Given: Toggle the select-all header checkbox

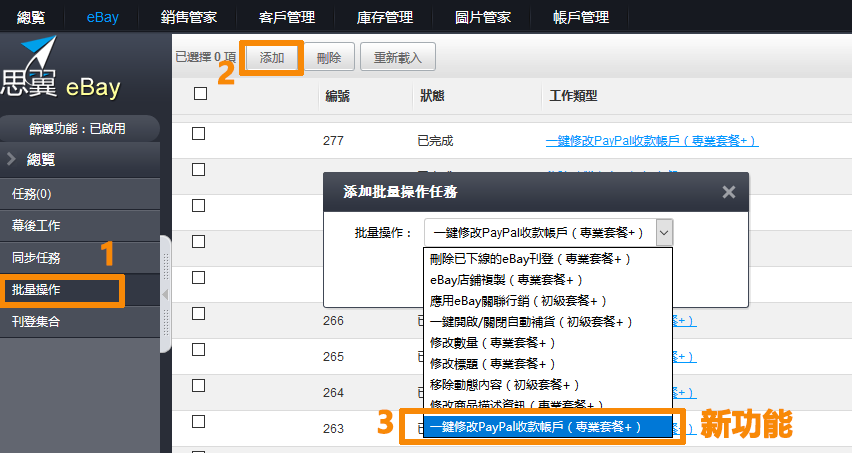Looking at the screenshot, I should pos(201,93).
